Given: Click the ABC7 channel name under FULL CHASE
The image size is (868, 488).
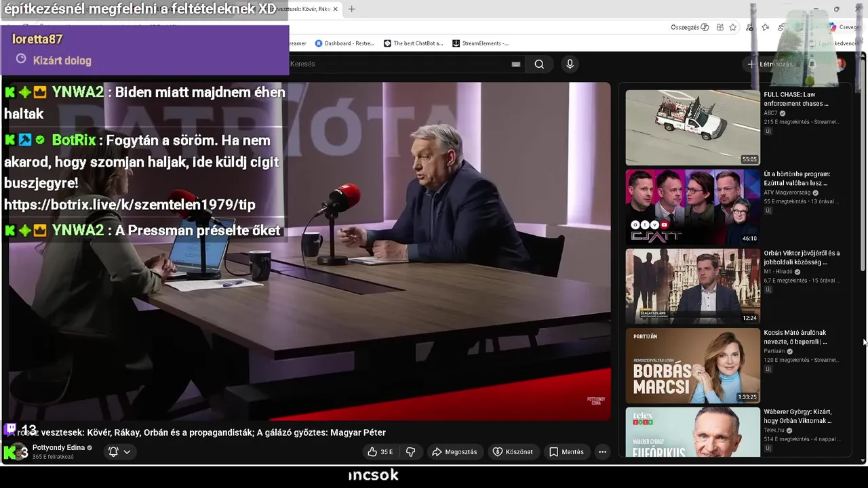Looking at the screenshot, I should pyautogui.click(x=771, y=113).
